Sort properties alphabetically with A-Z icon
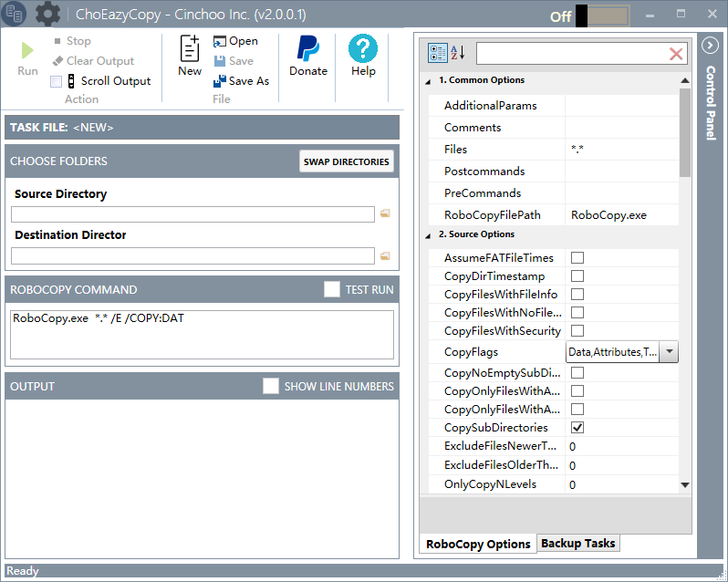 coord(458,53)
